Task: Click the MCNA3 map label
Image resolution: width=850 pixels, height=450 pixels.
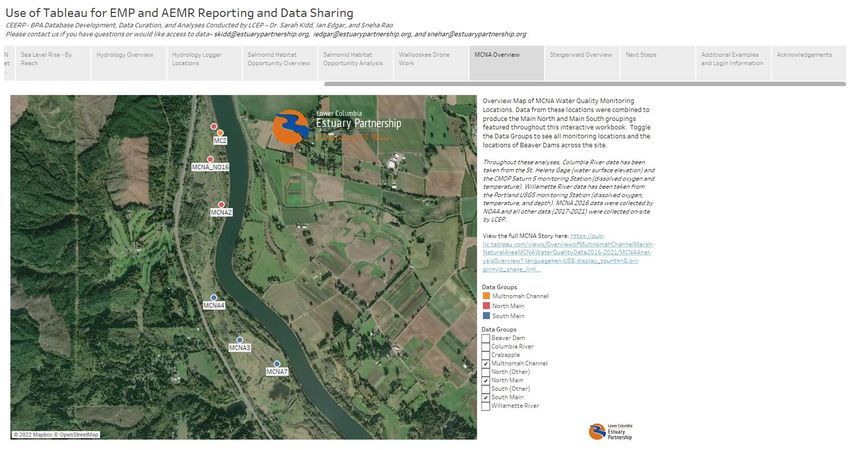Action: point(240,348)
